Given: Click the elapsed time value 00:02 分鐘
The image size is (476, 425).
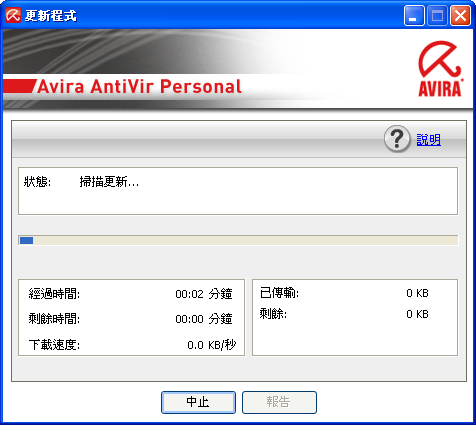Looking at the screenshot, I should tap(204, 294).
